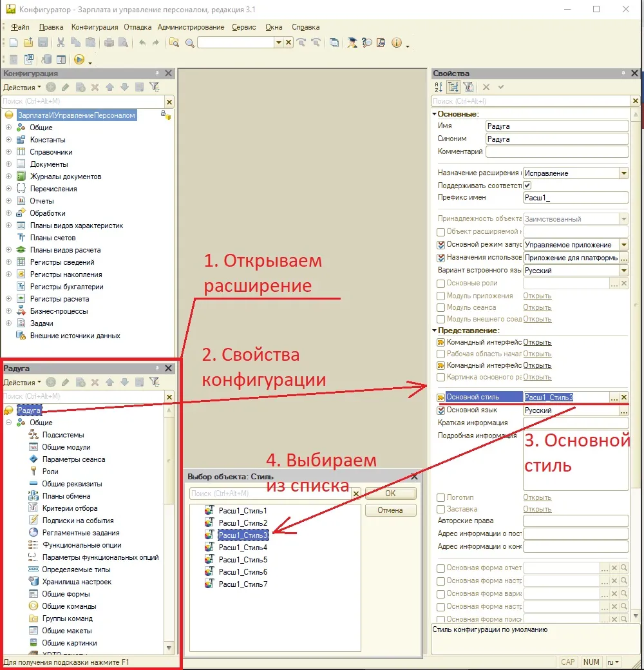The image size is (644, 670).
Task: Click the Имя input field
Action: pyautogui.click(x=557, y=126)
